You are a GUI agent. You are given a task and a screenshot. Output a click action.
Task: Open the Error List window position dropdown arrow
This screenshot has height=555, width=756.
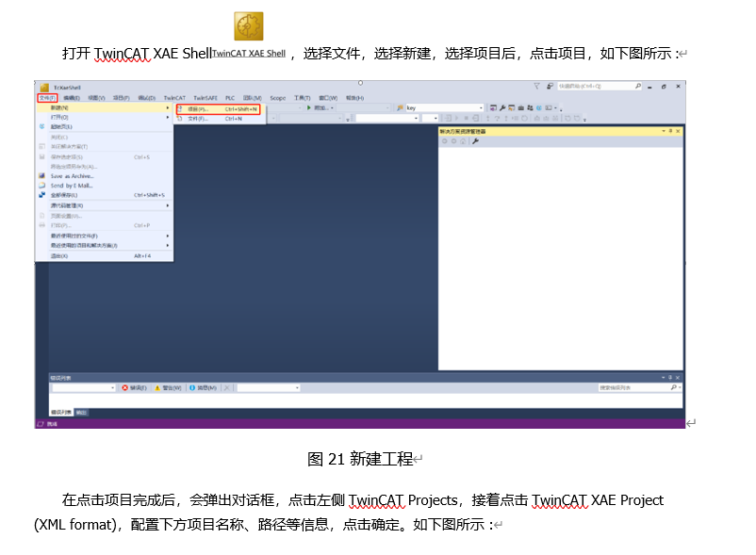[663, 378]
